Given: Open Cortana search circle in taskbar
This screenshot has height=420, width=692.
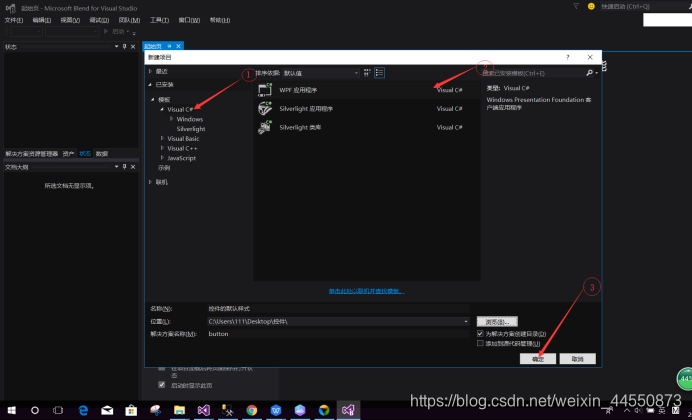Looking at the screenshot, I should 35,410.
